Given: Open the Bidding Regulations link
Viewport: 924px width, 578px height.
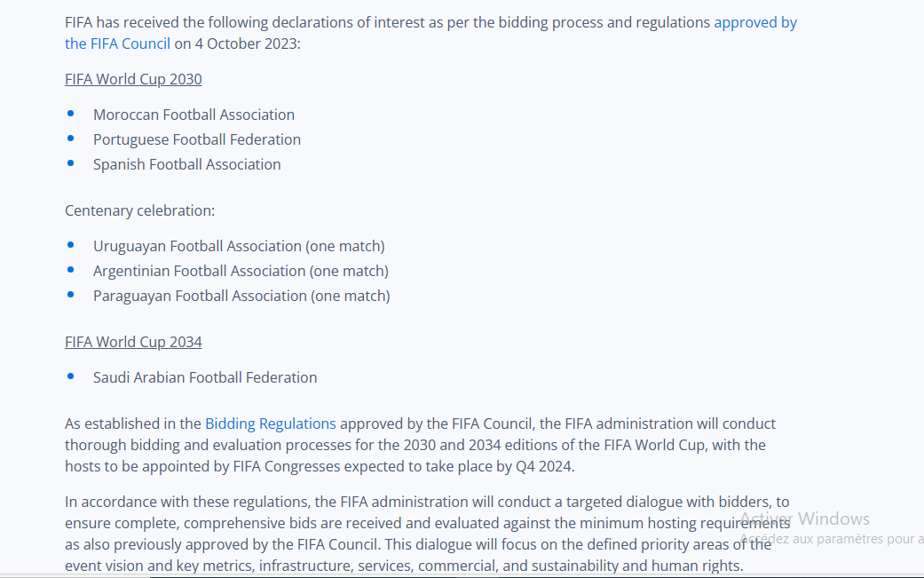Looking at the screenshot, I should [x=271, y=424].
